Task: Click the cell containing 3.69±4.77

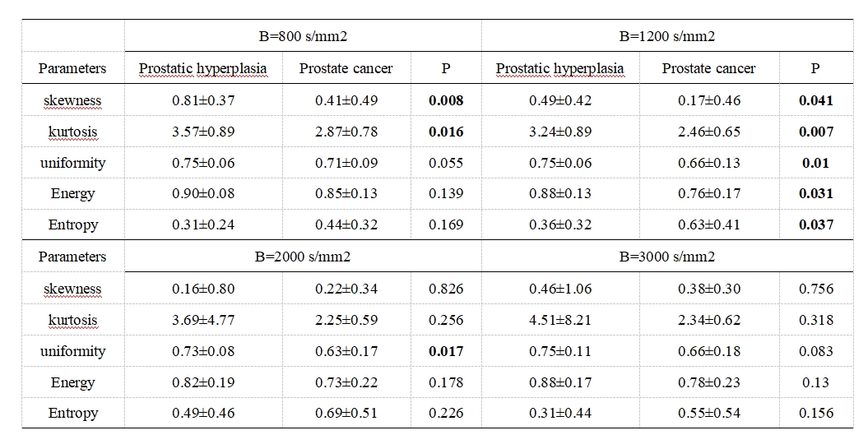Action: point(203,320)
